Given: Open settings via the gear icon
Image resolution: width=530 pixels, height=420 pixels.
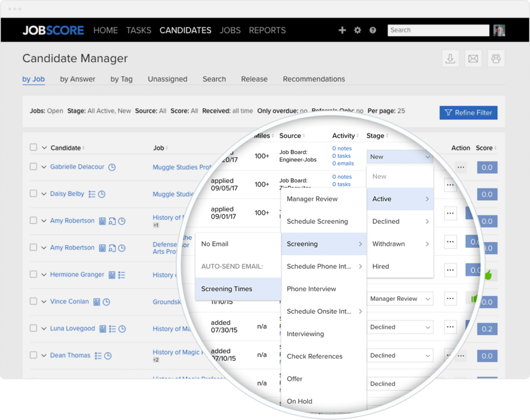Looking at the screenshot, I should coord(357,30).
